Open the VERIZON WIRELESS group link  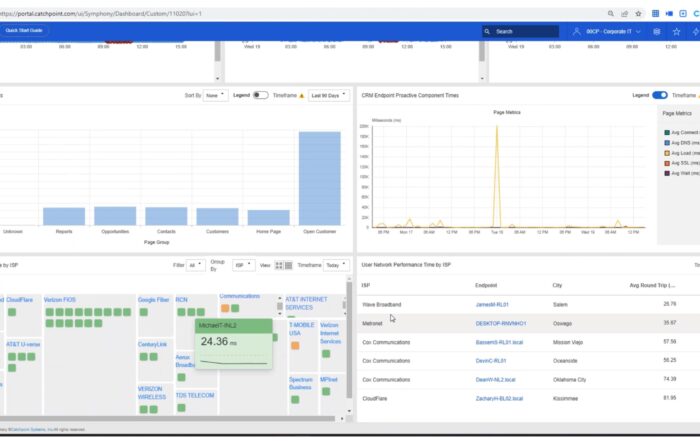152,393
